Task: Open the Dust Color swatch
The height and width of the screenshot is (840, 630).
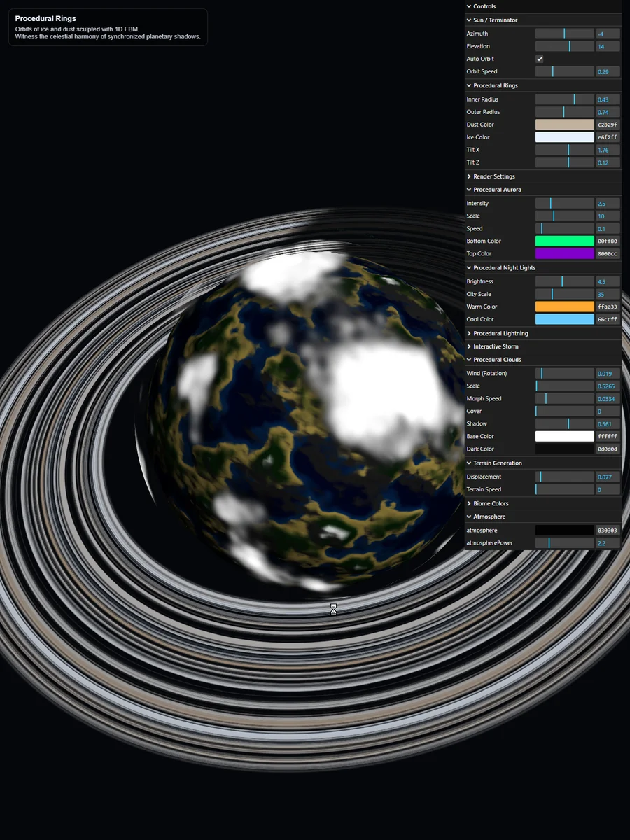Action: pos(564,125)
